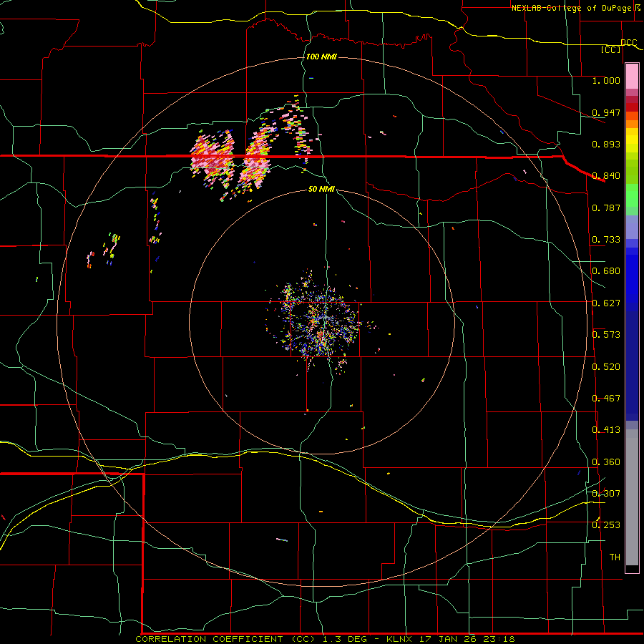This screenshot has height=644, width=644.
Task: Click the DCC product label
Action: coord(628,42)
